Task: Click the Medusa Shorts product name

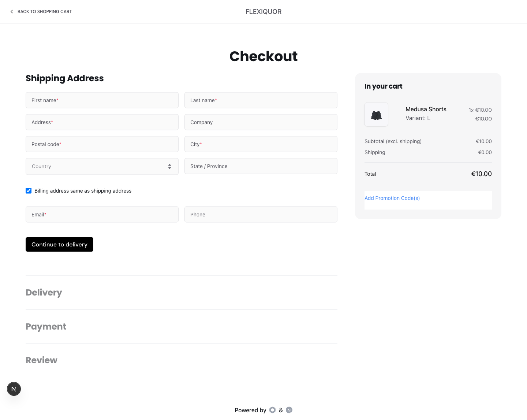Action: pyautogui.click(x=426, y=109)
